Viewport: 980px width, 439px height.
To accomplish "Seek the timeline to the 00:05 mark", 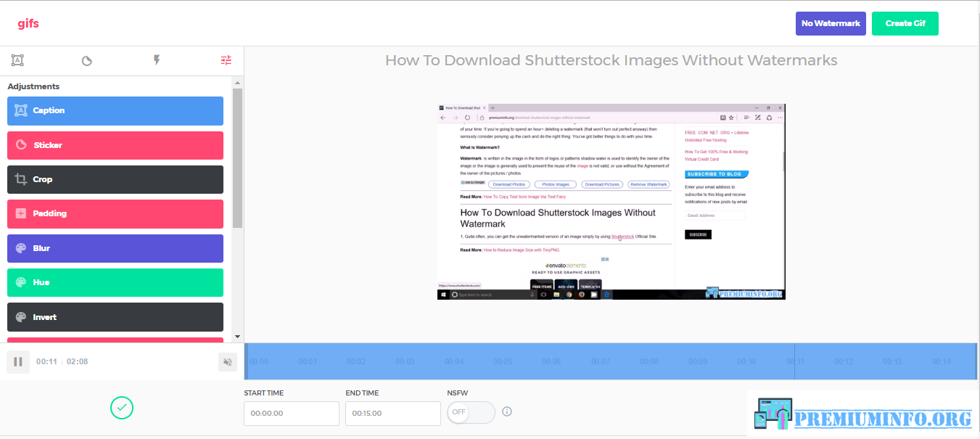I will (x=503, y=361).
